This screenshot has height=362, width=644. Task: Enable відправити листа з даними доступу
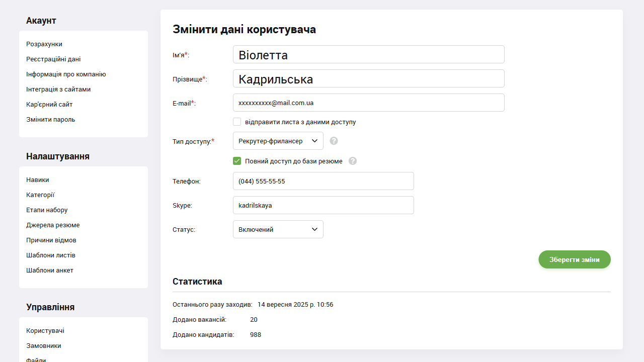pyautogui.click(x=237, y=122)
